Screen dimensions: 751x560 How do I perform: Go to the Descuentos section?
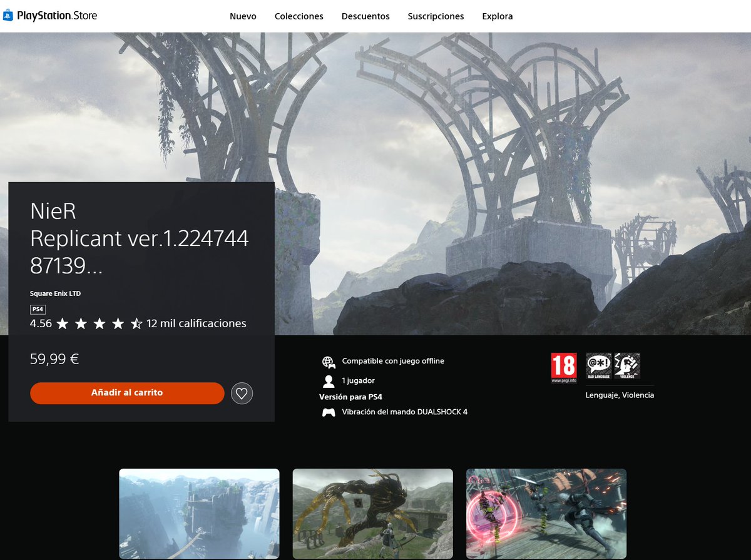pos(365,16)
